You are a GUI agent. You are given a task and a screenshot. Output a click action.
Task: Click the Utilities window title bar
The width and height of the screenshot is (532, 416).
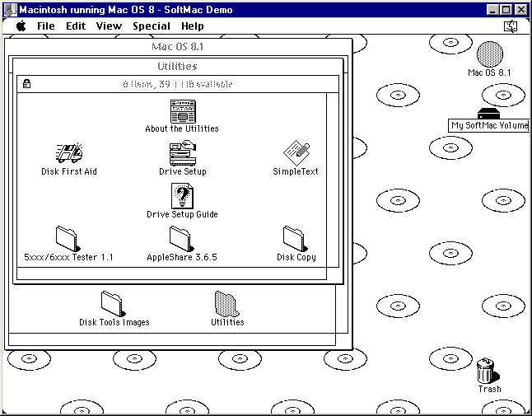(178, 66)
